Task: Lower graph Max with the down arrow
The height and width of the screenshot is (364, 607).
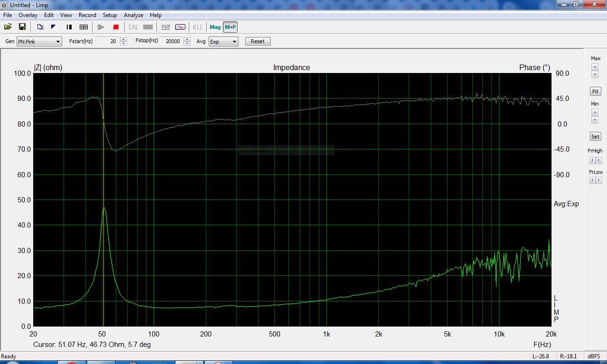Action: pos(595,74)
